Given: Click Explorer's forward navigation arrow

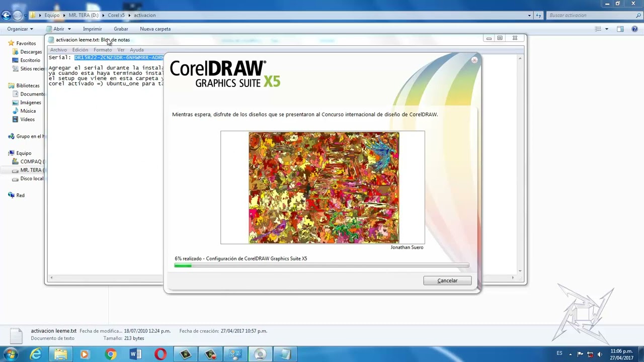Looking at the screenshot, I should click(18, 16).
